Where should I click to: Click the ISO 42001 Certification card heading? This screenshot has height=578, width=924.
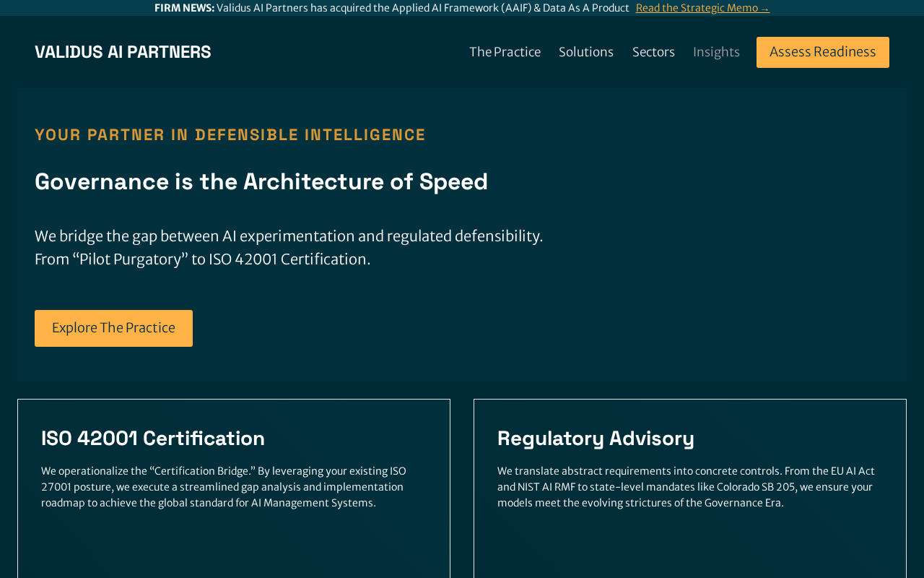(153, 438)
